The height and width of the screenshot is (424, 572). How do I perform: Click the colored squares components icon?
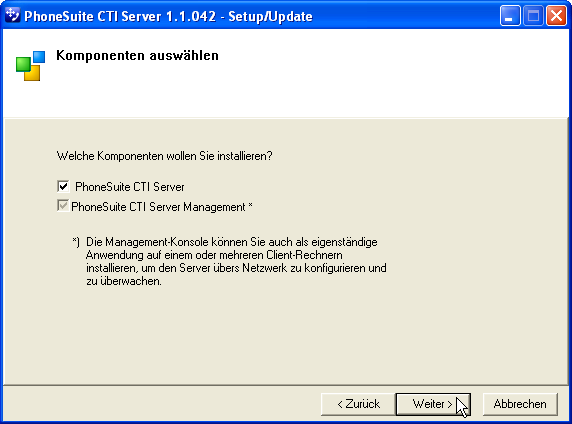[31, 66]
